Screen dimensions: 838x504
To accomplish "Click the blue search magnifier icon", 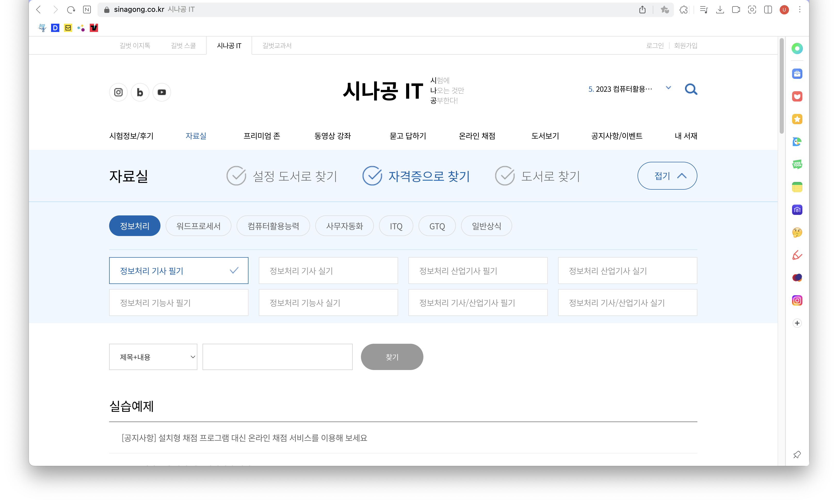I will coord(691,89).
